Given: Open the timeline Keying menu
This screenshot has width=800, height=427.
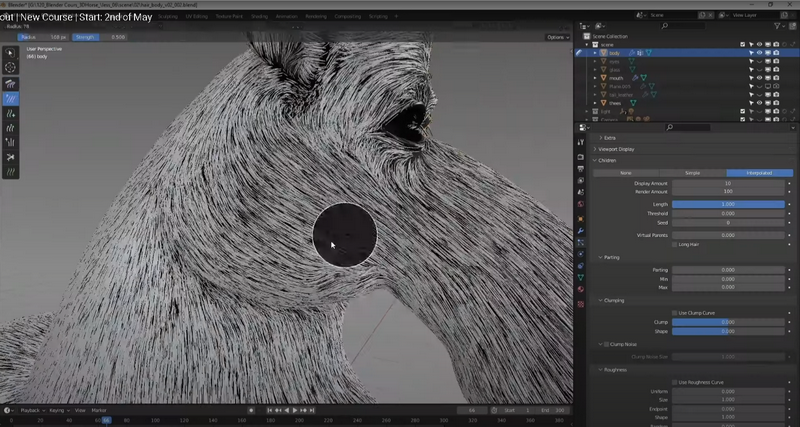Looking at the screenshot, I should pyautogui.click(x=59, y=410).
